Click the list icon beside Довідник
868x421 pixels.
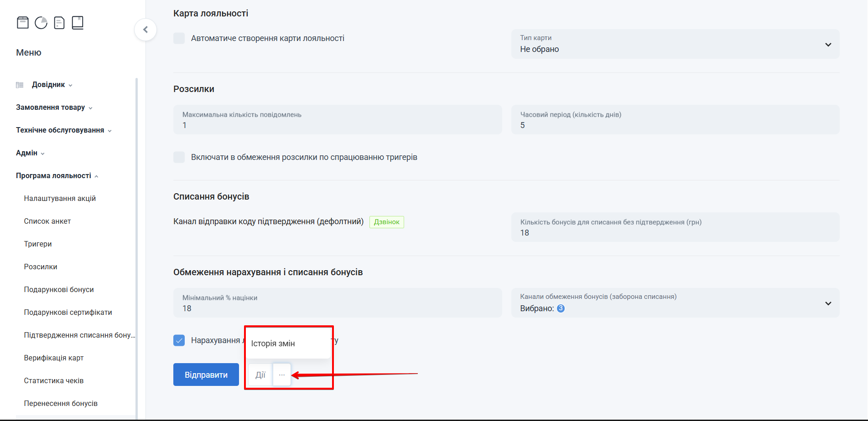pos(20,85)
